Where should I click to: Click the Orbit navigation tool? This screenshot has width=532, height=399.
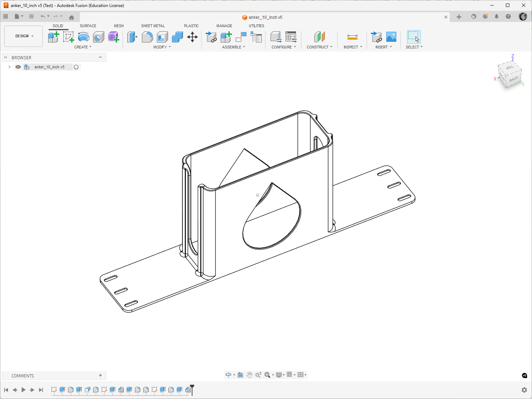click(x=228, y=375)
